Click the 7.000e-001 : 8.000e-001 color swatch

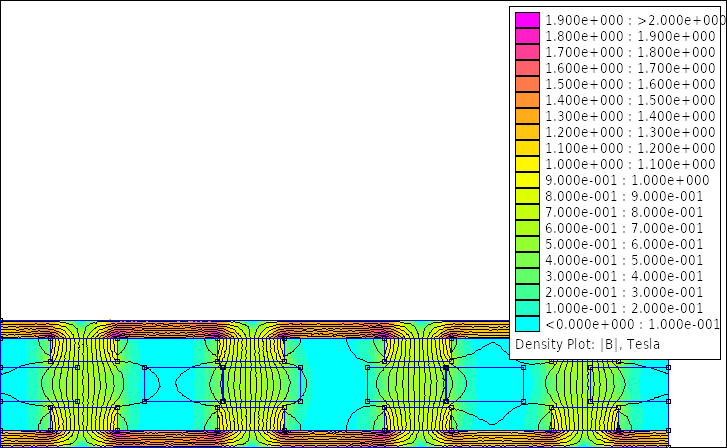click(527, 212)
